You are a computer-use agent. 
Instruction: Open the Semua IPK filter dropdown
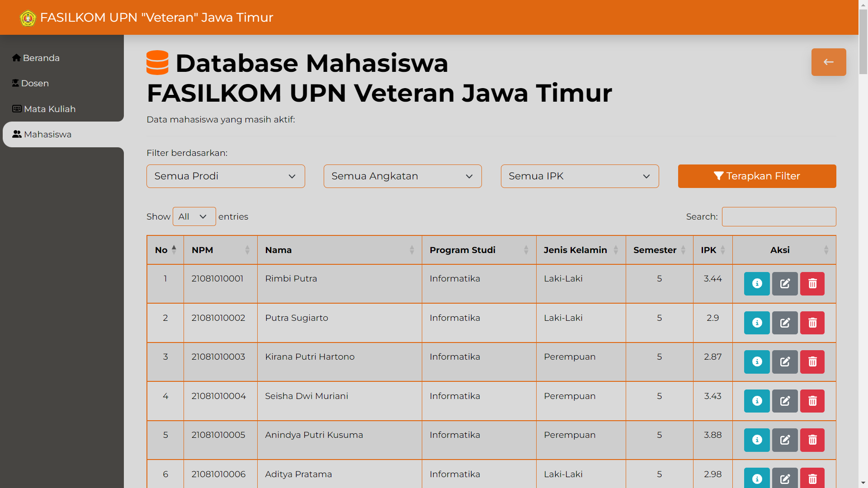(580, 176)
